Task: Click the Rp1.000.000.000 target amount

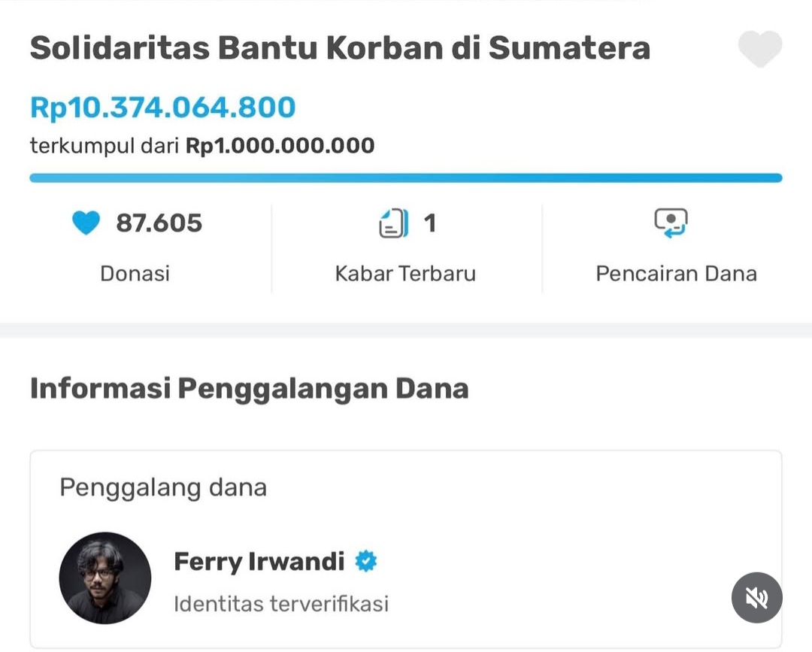Action: coord(280,145)
